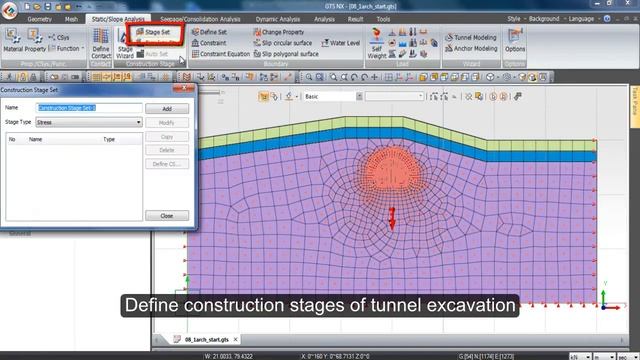
Task: Click the Stage Set command
Action: (x=153, y=32)
